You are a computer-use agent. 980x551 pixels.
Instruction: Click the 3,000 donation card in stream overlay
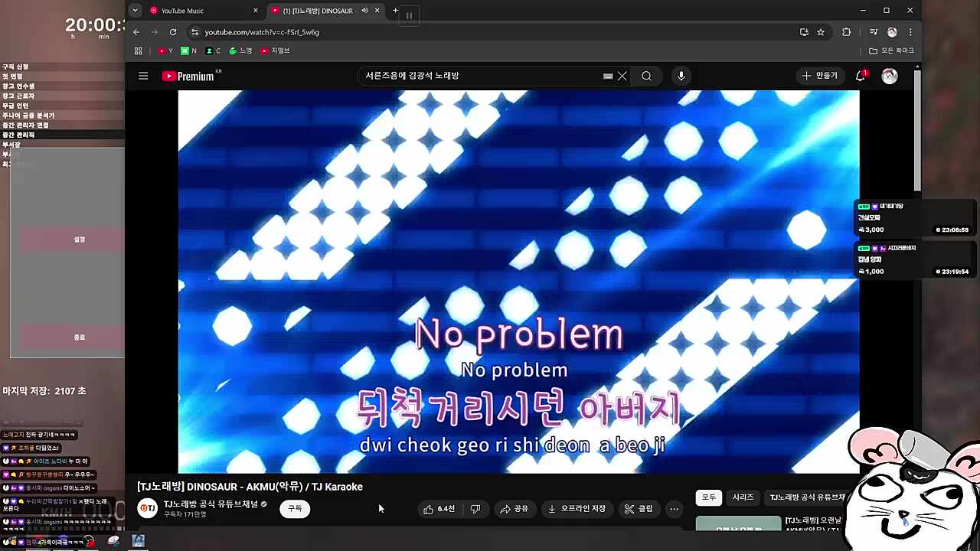915,218
